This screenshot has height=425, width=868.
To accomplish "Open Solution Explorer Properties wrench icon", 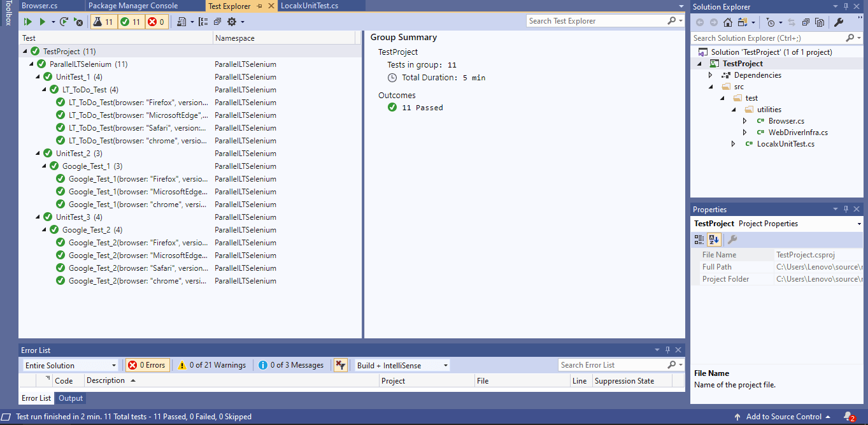I will tap(839, 22).
